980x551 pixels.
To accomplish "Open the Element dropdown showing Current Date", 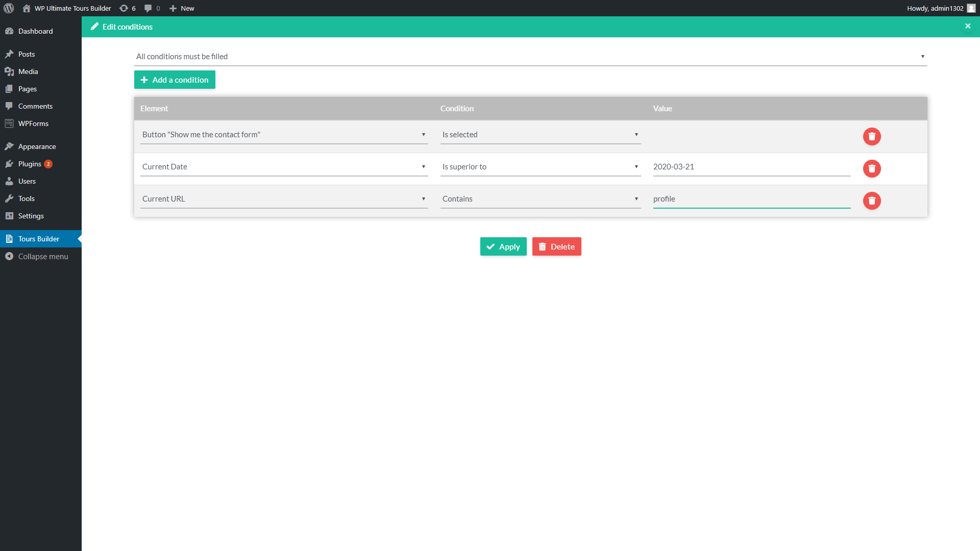I will (284, 167).
